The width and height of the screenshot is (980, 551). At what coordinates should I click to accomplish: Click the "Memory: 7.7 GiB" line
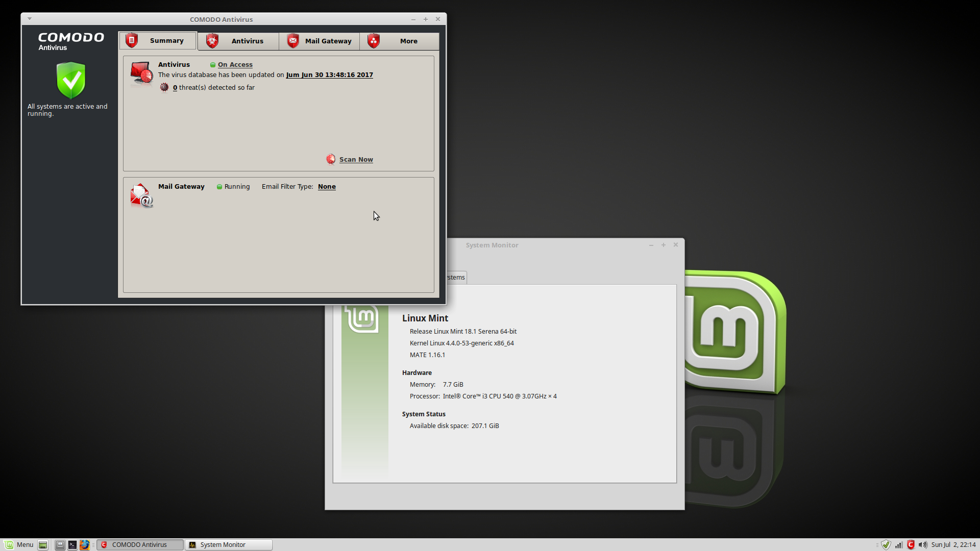click(x=436, y=385)
